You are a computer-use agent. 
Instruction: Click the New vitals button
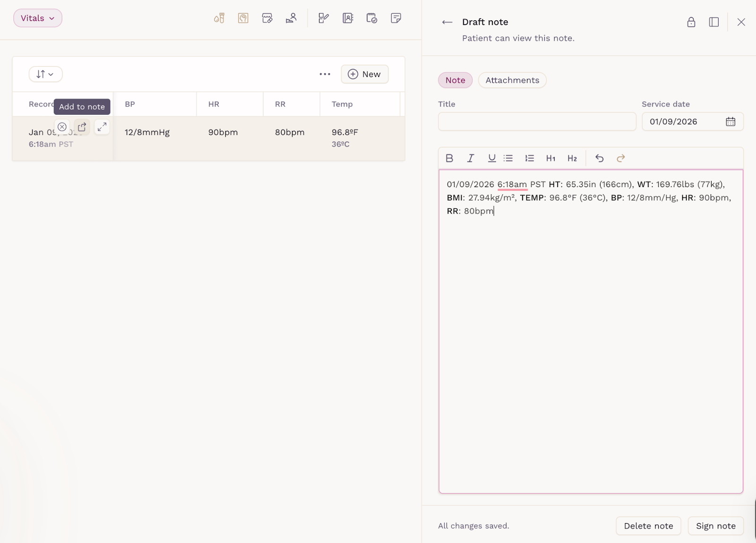pos(365,74)
